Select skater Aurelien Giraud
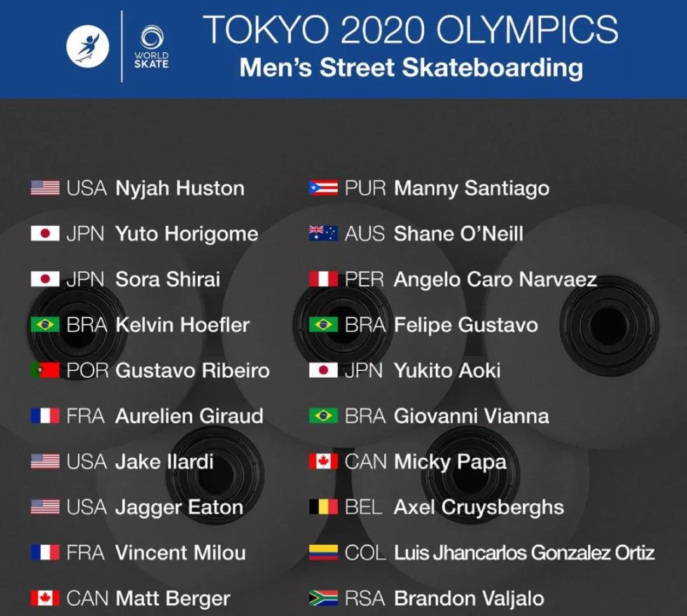 coord(190,416)
